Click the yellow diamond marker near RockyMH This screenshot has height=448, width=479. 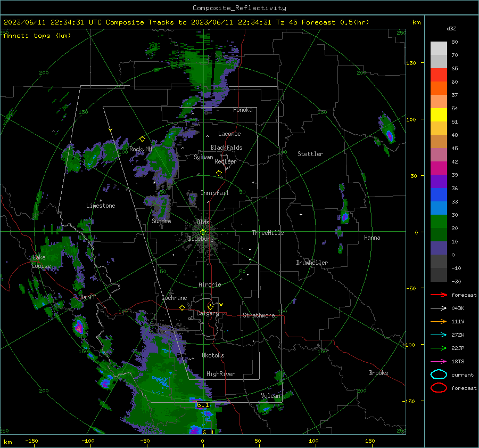point(142,139)
